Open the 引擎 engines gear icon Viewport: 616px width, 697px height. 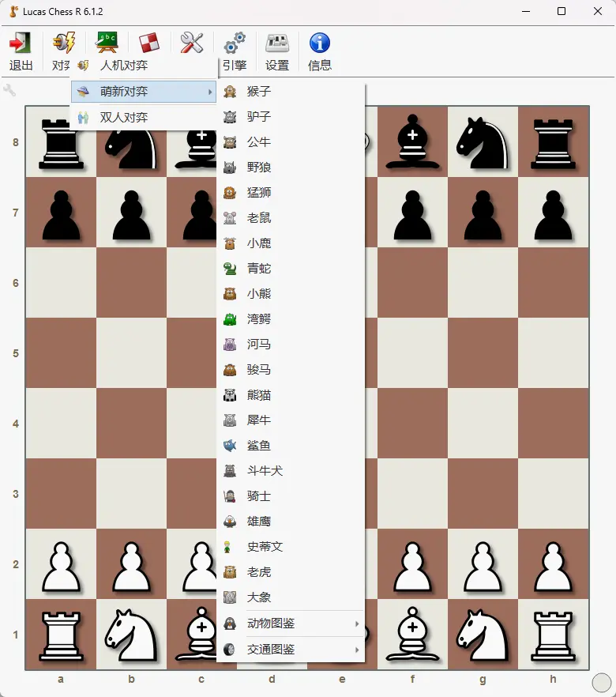[x=235, y=43]
